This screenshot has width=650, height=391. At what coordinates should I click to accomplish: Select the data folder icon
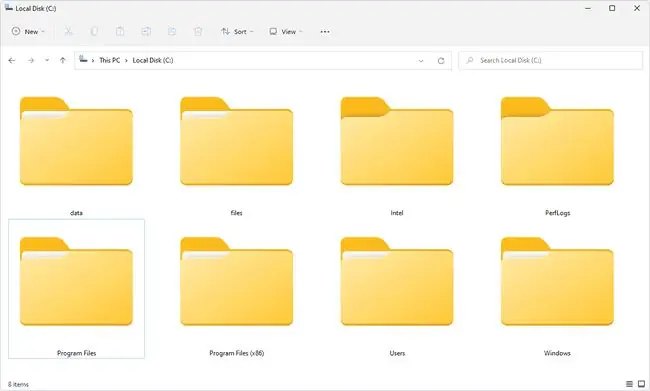tap(76, 141)
